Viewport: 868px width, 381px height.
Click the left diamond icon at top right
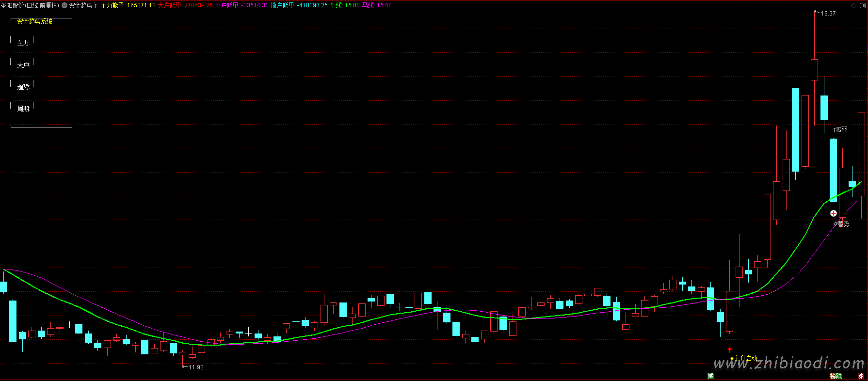(853, 5)
